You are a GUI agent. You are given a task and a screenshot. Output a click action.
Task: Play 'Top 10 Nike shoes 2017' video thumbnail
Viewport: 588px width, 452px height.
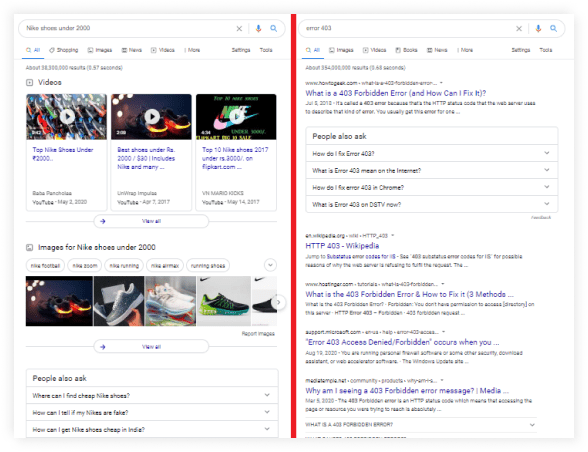[x=236, y=117]
